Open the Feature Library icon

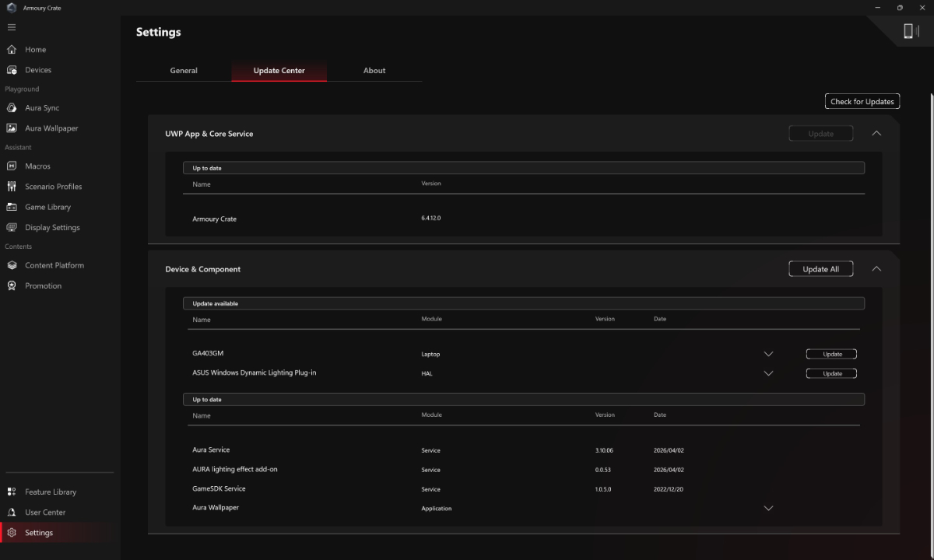[x=12, y=492]
